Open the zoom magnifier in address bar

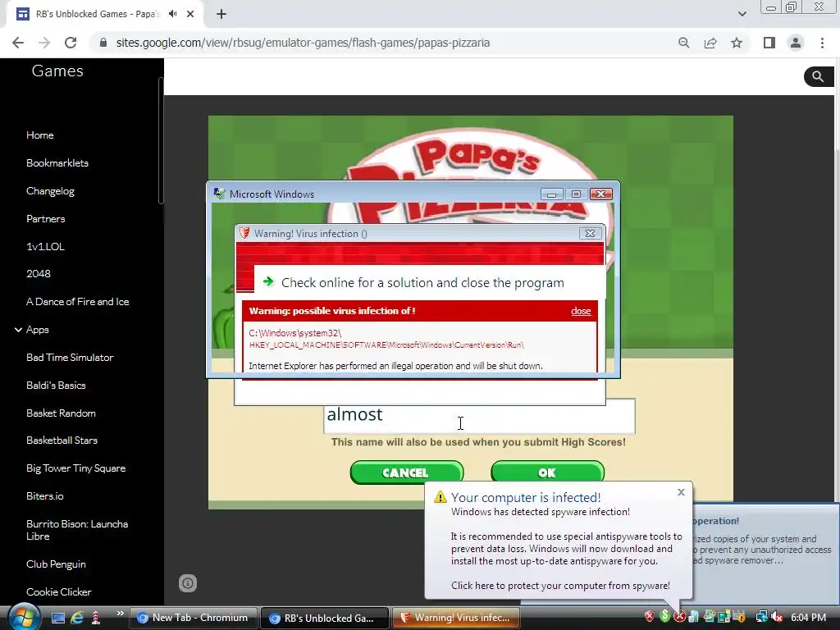[683, 43]
